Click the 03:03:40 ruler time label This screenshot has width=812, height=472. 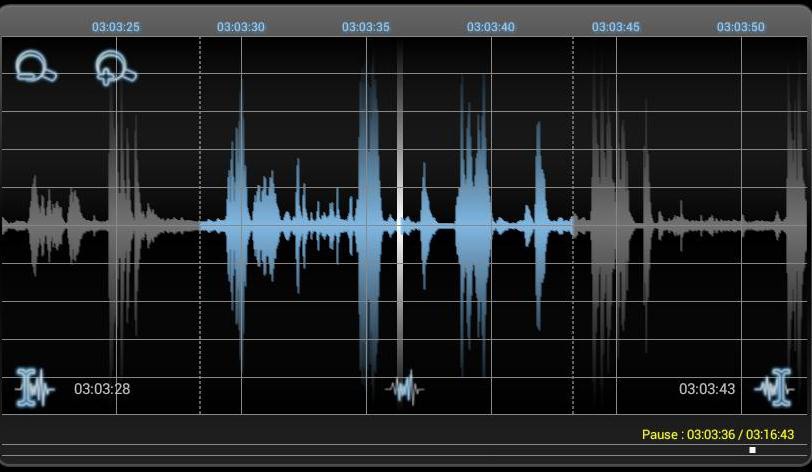(x=490, y=27)
